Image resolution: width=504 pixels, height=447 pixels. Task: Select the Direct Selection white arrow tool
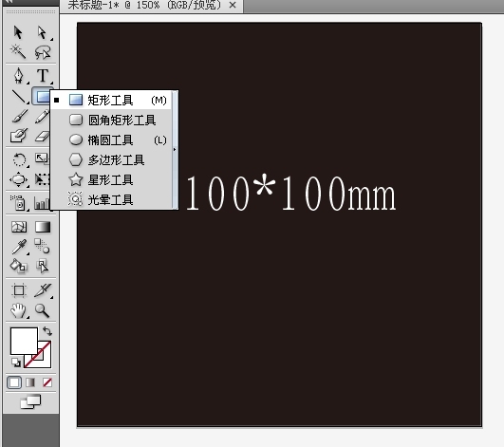pyautogui.click(x=42, y=33)
